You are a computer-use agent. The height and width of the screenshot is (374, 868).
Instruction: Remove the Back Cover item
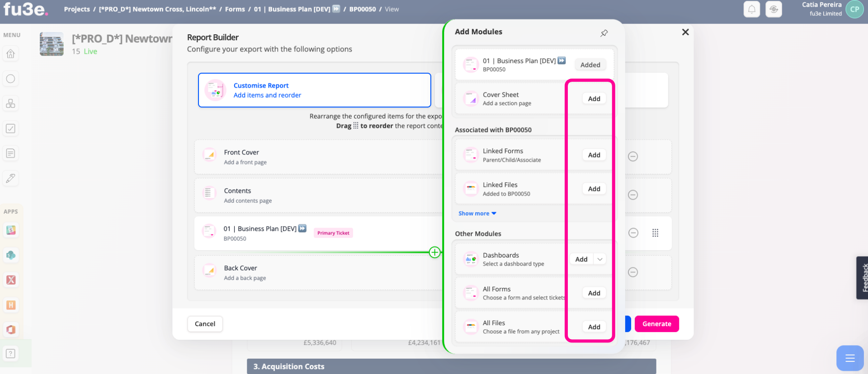(x=633, y=272)
